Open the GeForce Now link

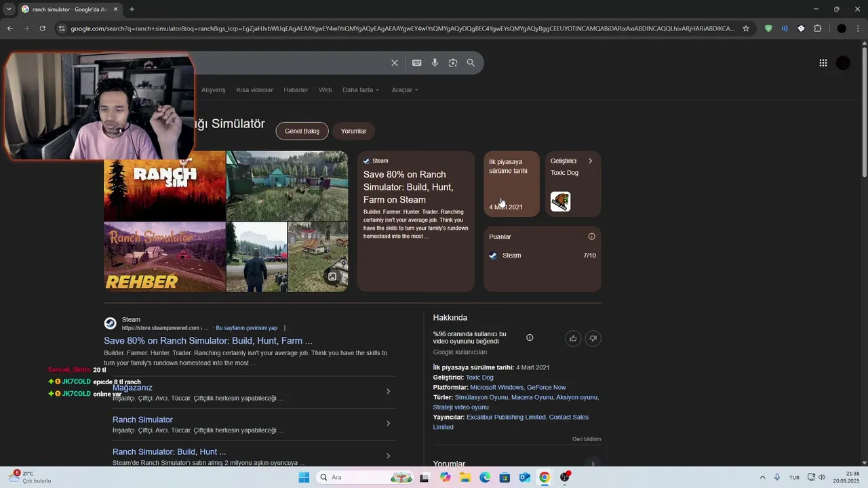coord(546,387)
